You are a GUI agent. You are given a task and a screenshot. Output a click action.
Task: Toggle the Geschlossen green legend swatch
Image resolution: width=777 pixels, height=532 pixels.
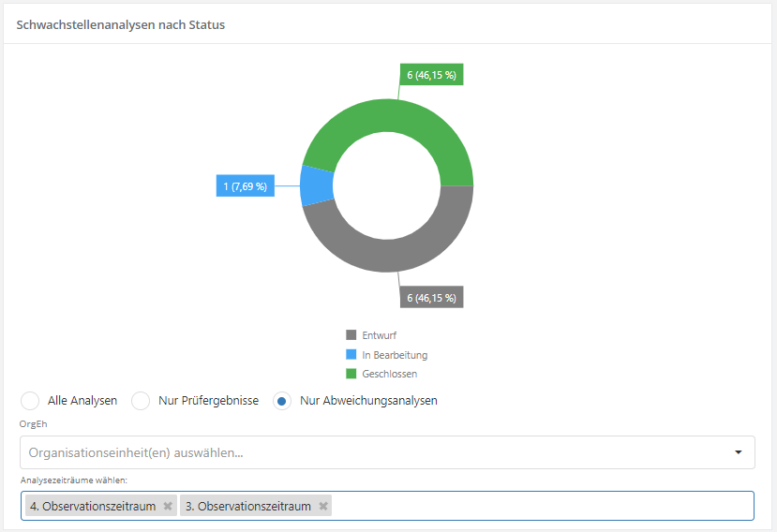coord(351,374)
